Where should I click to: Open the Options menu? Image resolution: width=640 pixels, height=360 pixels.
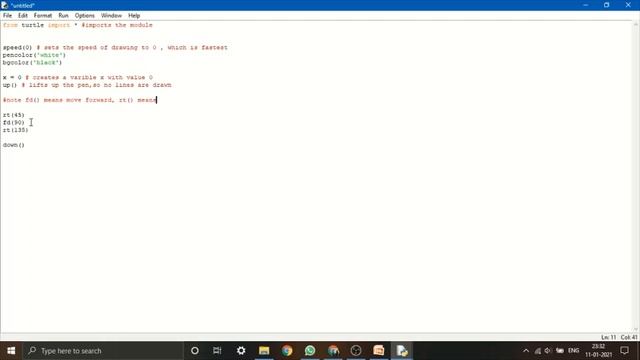pos(84,16)
